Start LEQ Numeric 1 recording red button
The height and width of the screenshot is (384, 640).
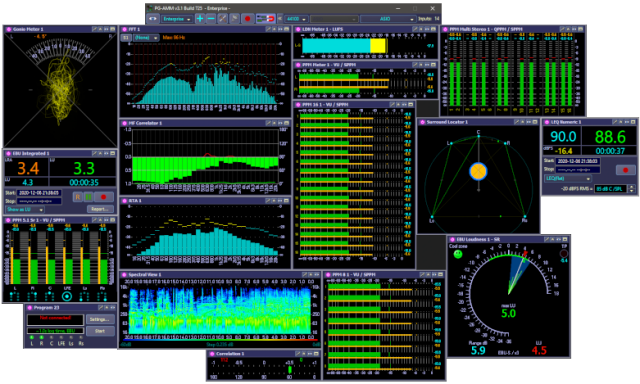click(625, 170)
